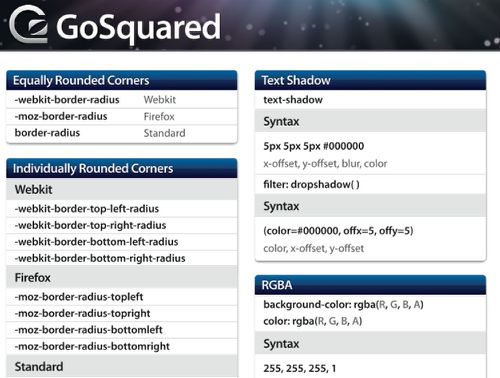Click the text-shadow property row

tap(370, 100)
